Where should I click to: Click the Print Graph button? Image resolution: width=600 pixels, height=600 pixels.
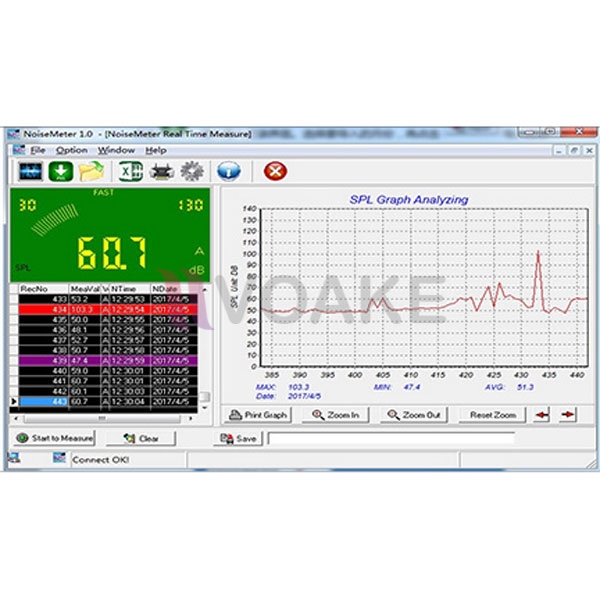258,415
